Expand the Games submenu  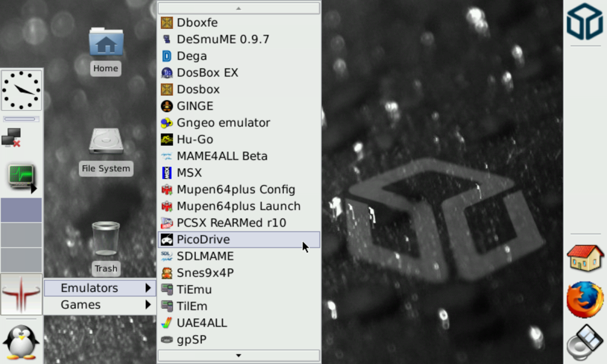[x=100, y=305]
